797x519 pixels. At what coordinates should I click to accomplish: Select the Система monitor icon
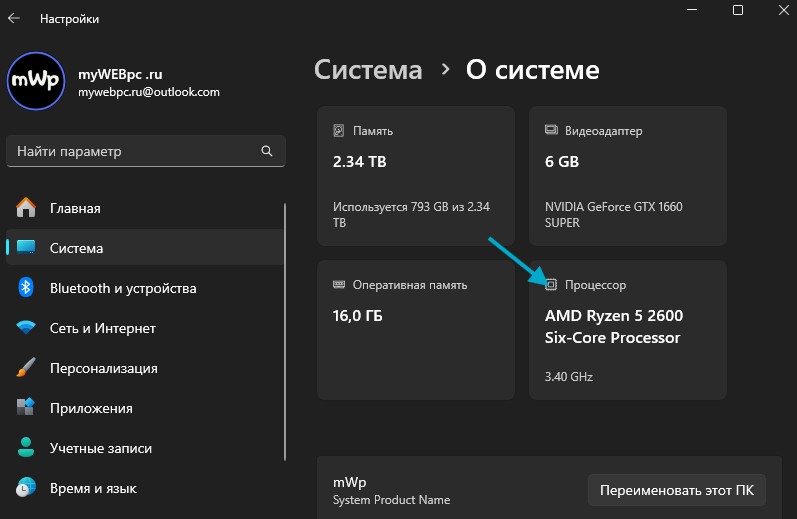point(26,248)
